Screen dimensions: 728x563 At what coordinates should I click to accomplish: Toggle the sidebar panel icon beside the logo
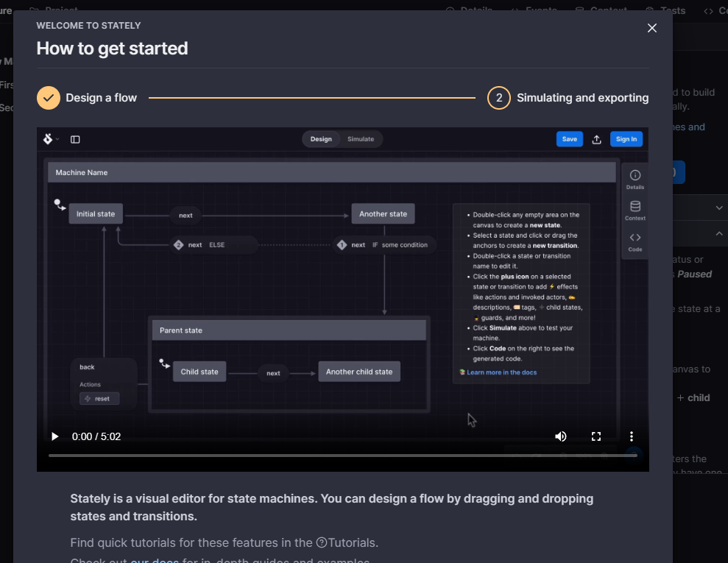pyautogui.click(x=75, y=138)
